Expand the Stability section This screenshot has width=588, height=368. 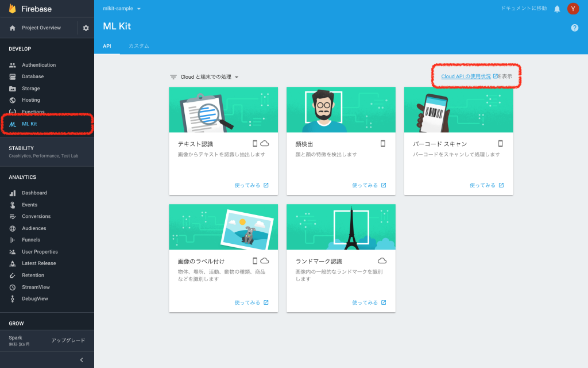click(x=47, y=152)
